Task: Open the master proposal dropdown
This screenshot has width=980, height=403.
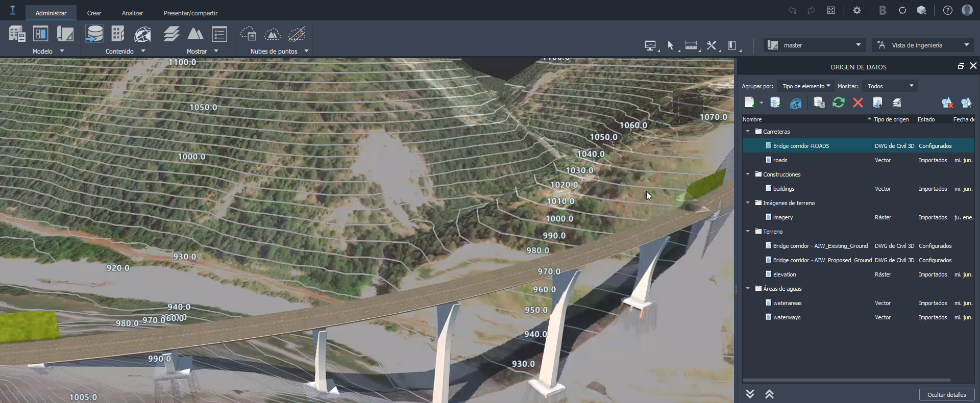Action: 815,45
